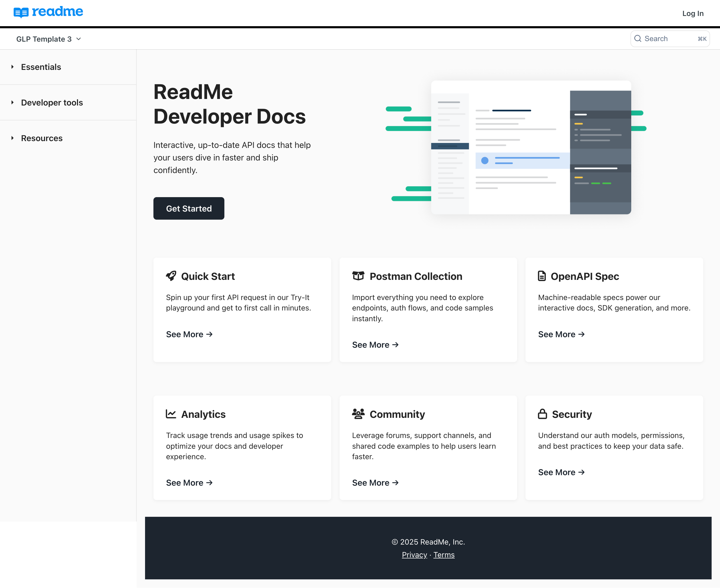
Task: Click the search magnifier icon
Action: click(638, 38)
